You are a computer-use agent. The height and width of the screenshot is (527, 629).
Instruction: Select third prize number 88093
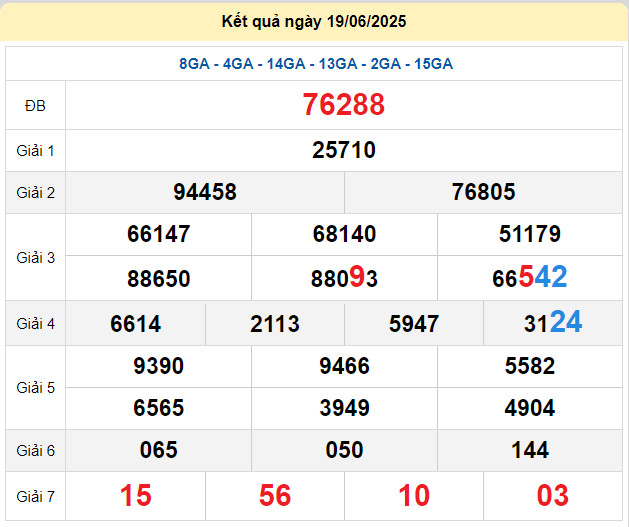(x=344, y=278)
